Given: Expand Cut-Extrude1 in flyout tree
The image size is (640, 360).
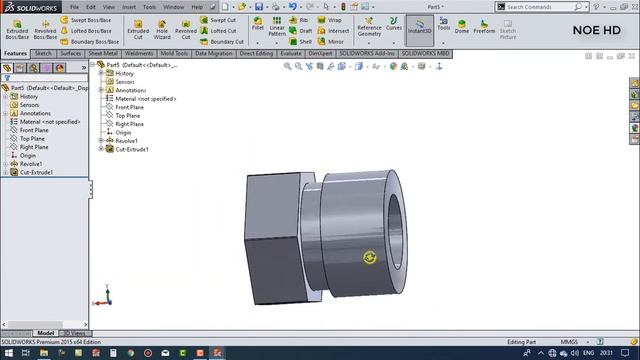Looking at the screenshot, I should pyautogui.click(x=101, y=149).
